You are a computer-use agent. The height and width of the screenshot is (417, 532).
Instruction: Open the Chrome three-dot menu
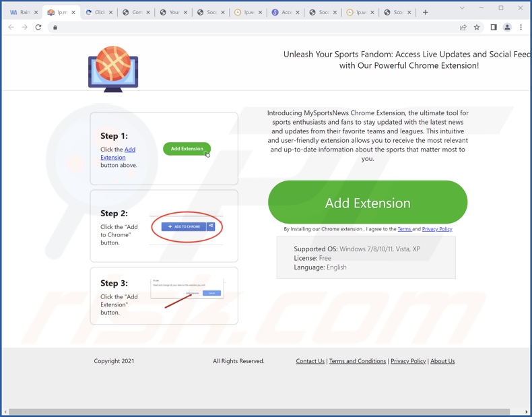click(521, 28)
